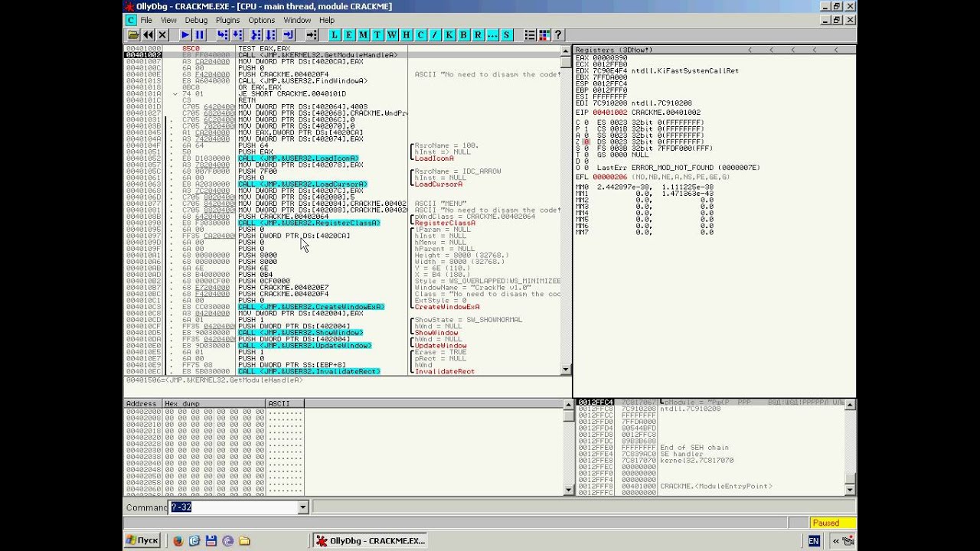Click Execute till return toolbar icon
This screenshot has height=551, width=980.
point(289,35)
